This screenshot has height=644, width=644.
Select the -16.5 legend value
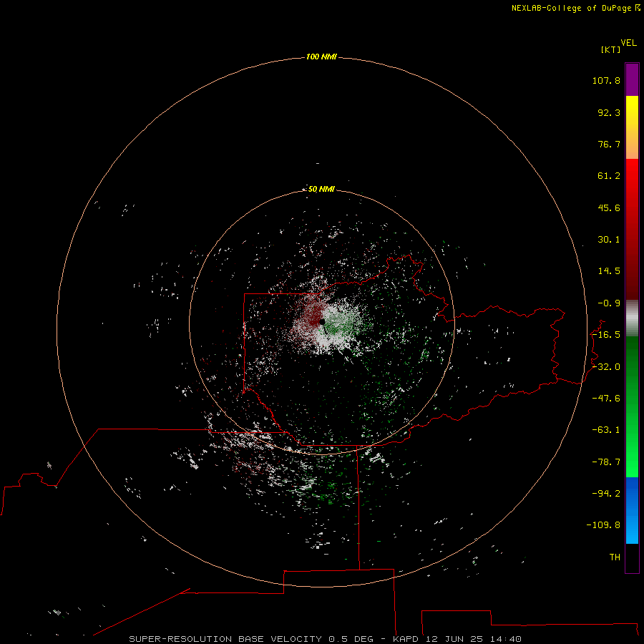[x=606, y=335]
